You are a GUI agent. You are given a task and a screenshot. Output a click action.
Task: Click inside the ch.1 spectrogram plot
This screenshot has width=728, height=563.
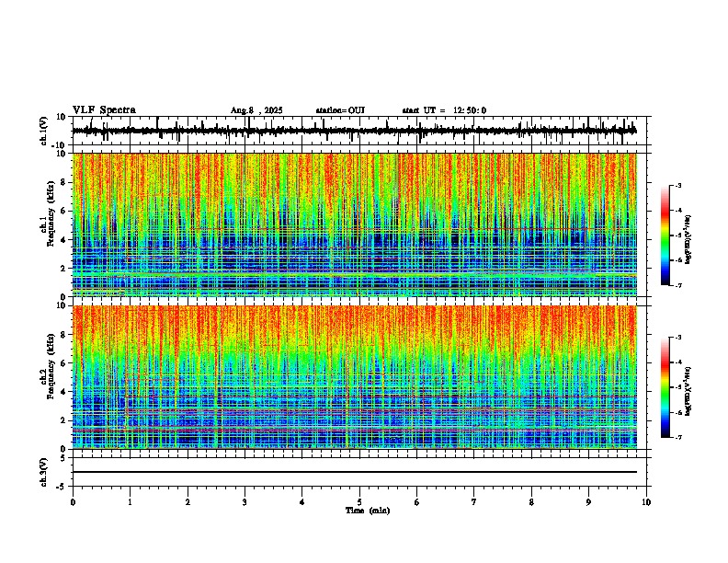click(x=355, y=224)
